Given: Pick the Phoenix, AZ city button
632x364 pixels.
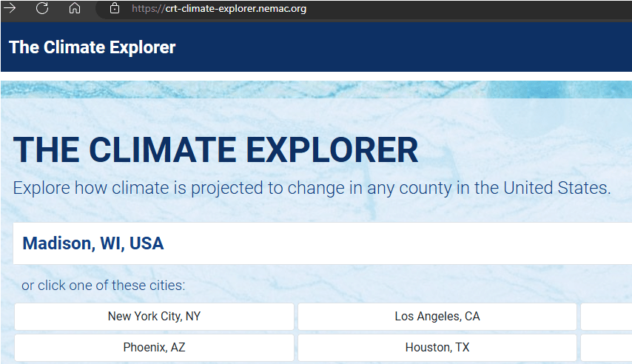Looking at the screenshot, I should tap(154, 347).
